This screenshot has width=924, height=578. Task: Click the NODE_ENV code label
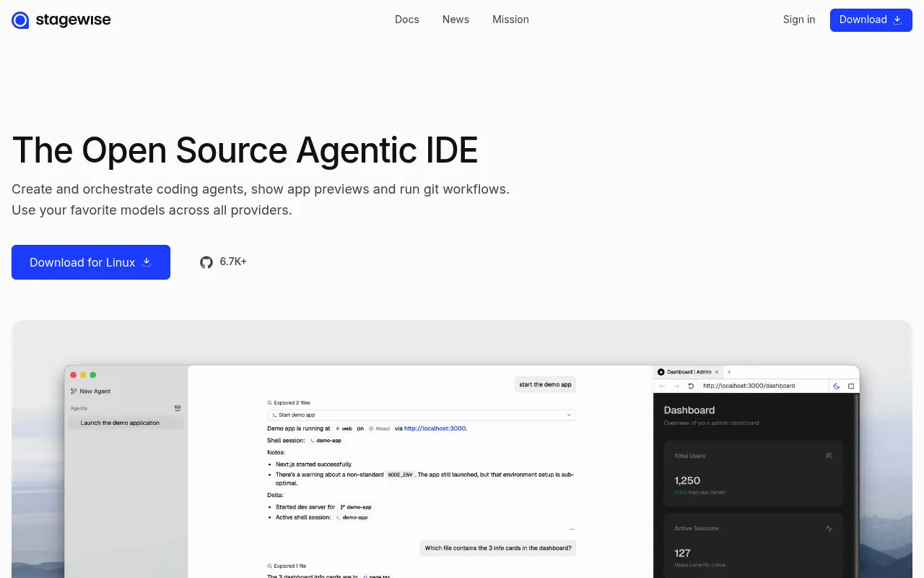400,475
